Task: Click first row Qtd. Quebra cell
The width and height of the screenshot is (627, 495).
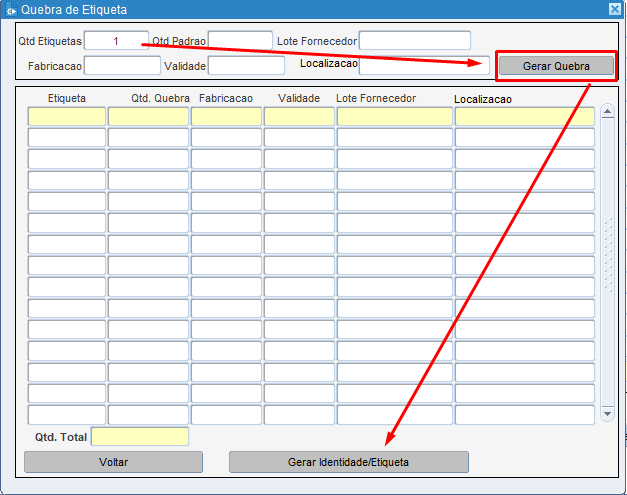Action: click(148, 116)
